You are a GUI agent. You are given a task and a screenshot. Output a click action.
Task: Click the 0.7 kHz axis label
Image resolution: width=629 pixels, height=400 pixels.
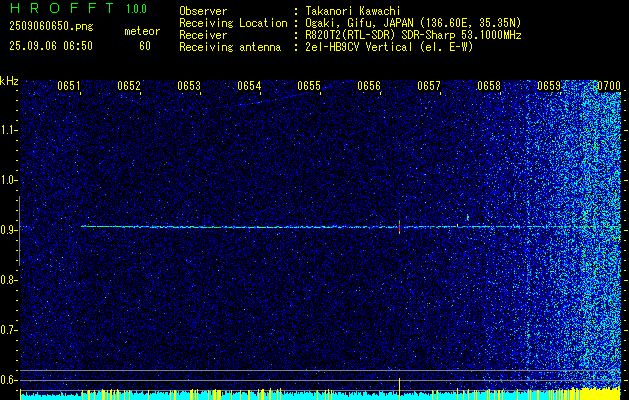pos(8,330)
